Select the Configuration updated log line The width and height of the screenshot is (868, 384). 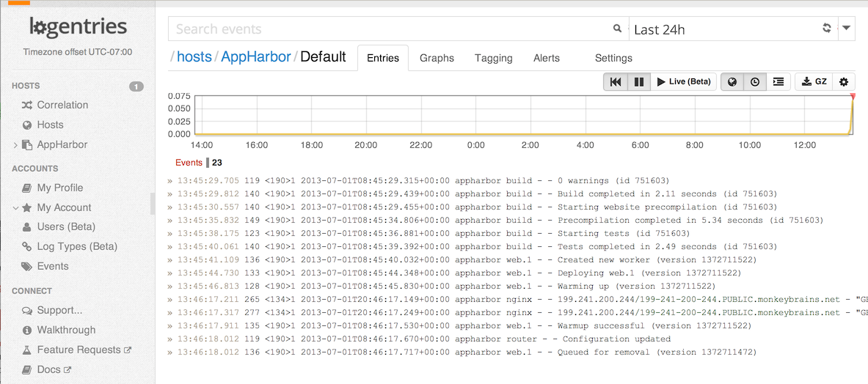[419, 339]
